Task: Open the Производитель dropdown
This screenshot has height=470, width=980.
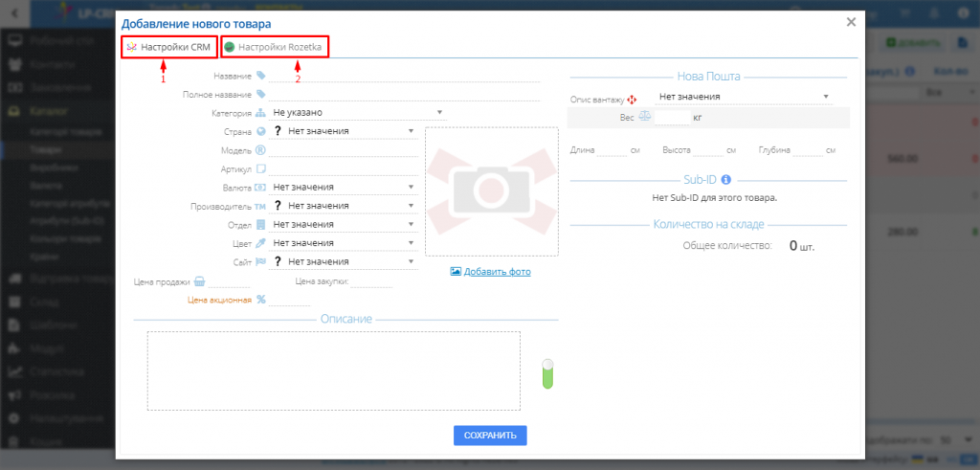Action: pyautogui.click(x=344, y=206)
